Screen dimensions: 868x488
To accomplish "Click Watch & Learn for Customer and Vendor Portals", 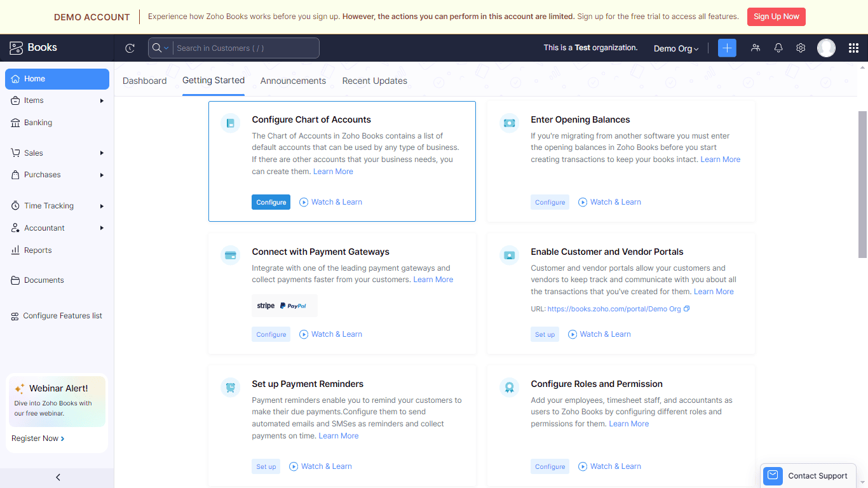I will point(600,334).
